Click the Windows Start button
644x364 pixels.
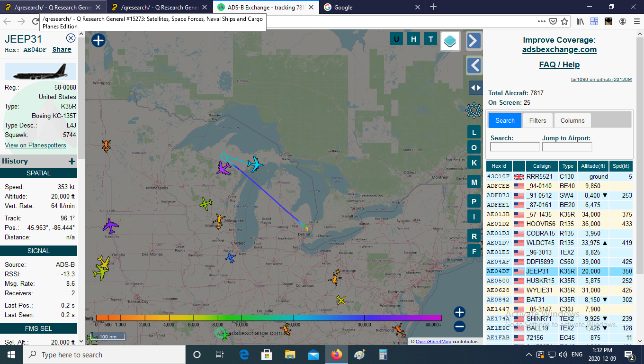(x=11, y=355)
